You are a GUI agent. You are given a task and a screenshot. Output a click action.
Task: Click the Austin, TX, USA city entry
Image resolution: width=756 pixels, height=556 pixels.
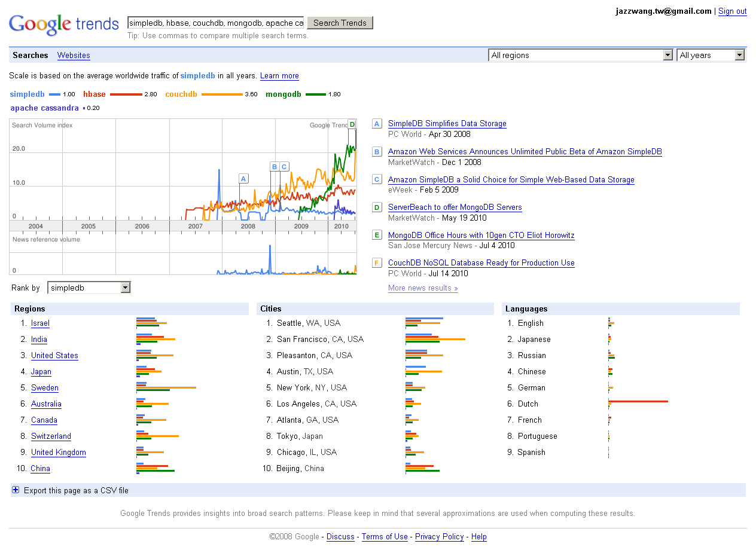pos(305,371)
